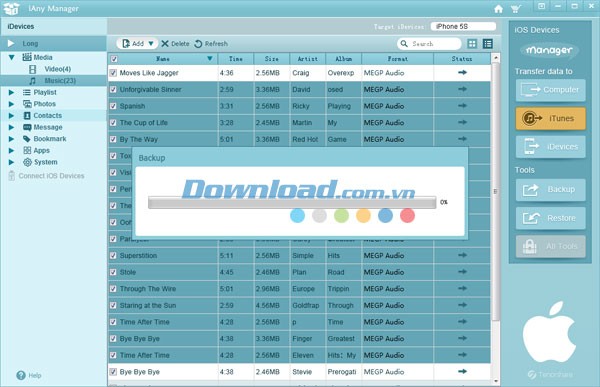
Task: Click the scrollbar down arrow
Action: pos(496,381)
